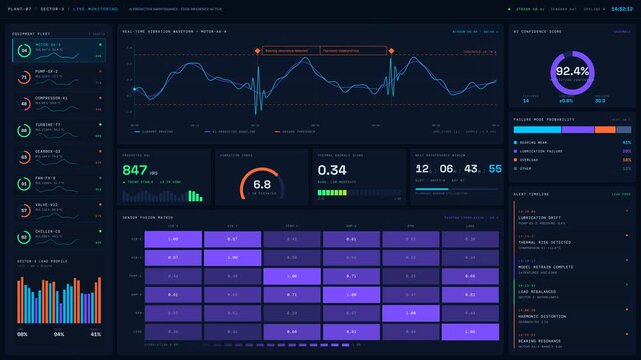Select the CHILLER-C5 equipment row name

pyautogui.click(x=47, y=231)
